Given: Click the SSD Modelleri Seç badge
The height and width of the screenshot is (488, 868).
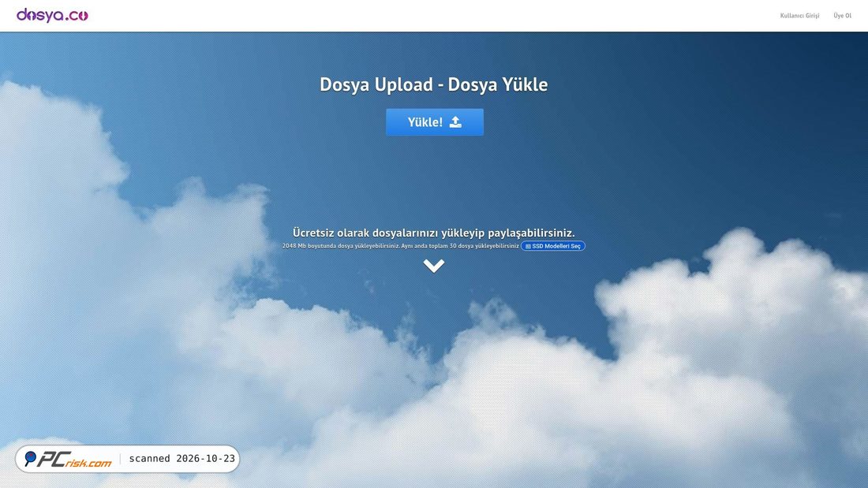Looking at the screenshot, I should [x=552, y=246].
